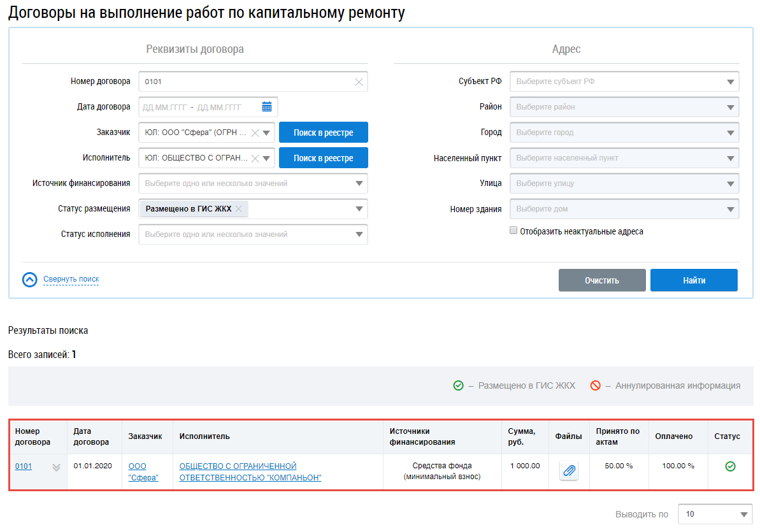The width and height of the screenshot is (760, 532).
Task: Click the green status checkmark in row
Action: tap(730, 466)
